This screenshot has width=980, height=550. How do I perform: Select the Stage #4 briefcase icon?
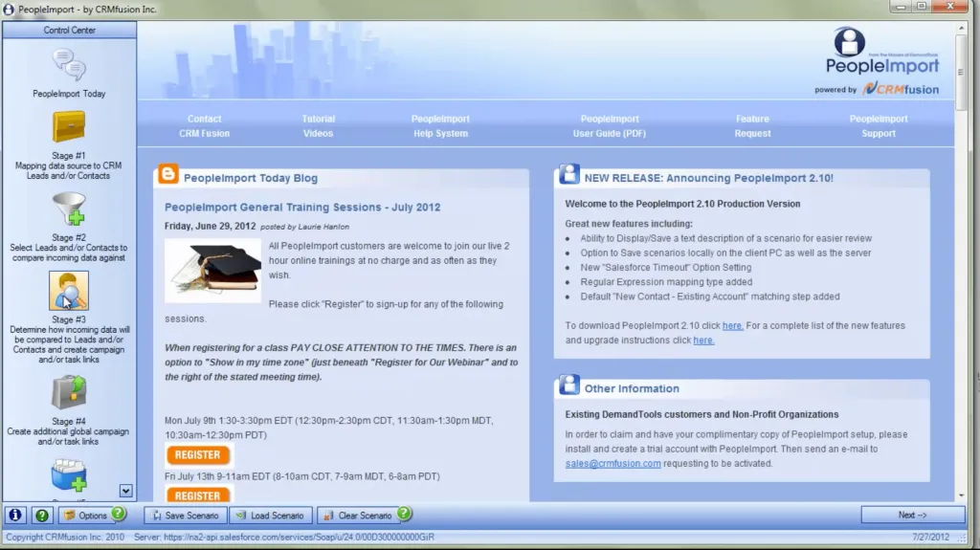click(69, 392)
